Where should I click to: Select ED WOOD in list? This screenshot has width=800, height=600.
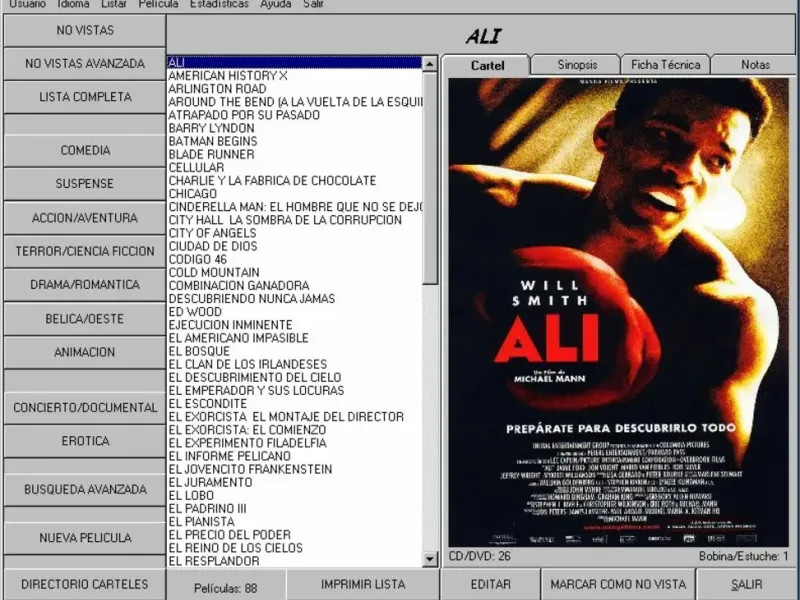(294, 312)
